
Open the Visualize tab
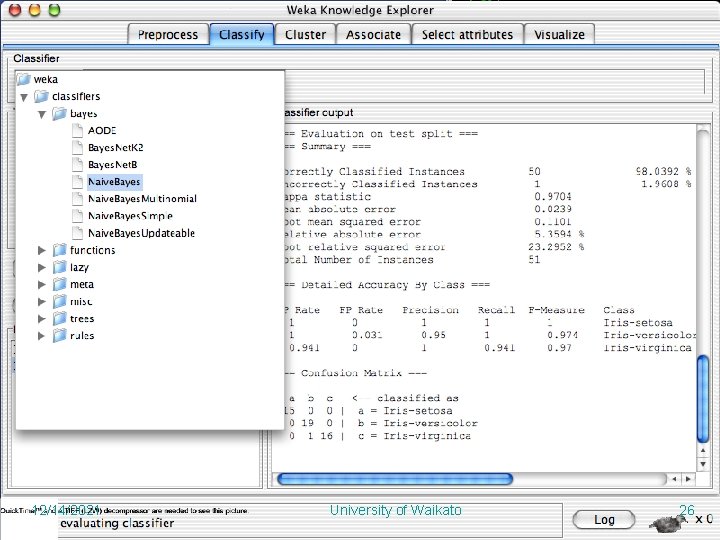click(x=559, y=34)
